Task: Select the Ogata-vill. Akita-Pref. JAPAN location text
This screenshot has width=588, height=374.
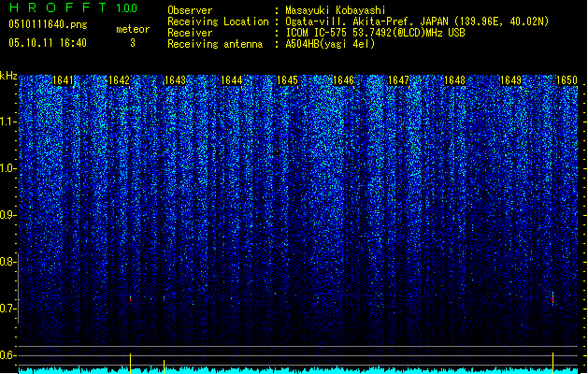Action: (417, 22)
